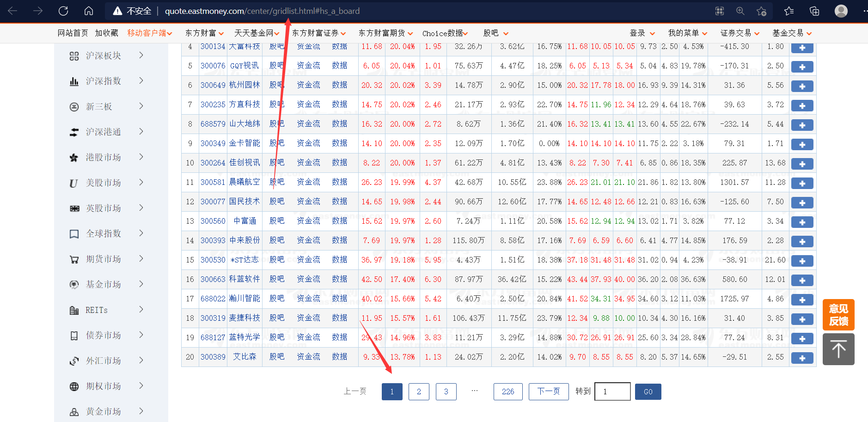Open stock code 300649 link
868x422 pixels.
(213, 86)
